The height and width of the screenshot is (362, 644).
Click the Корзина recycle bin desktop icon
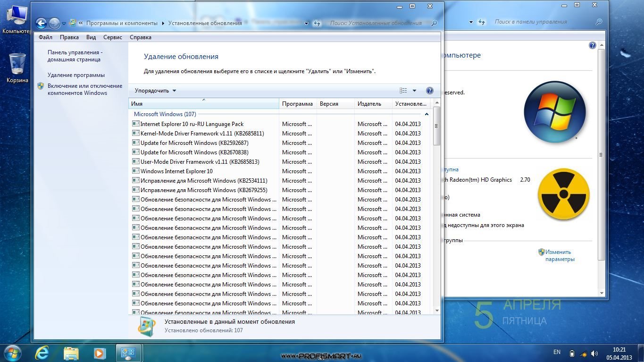pos(17,67)
